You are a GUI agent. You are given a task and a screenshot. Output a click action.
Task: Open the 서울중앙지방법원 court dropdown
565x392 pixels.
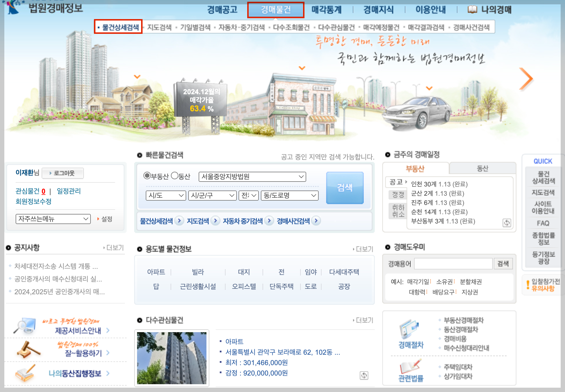coord(252,177)
